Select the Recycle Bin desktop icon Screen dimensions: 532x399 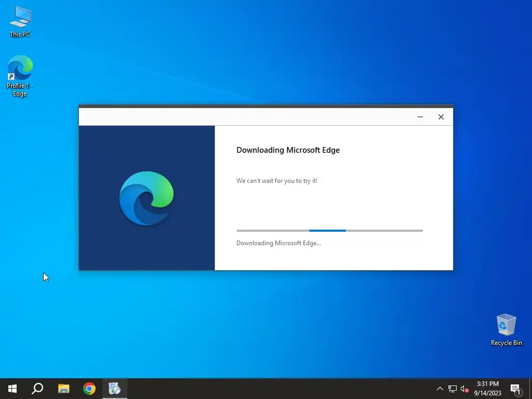point(506,330)
